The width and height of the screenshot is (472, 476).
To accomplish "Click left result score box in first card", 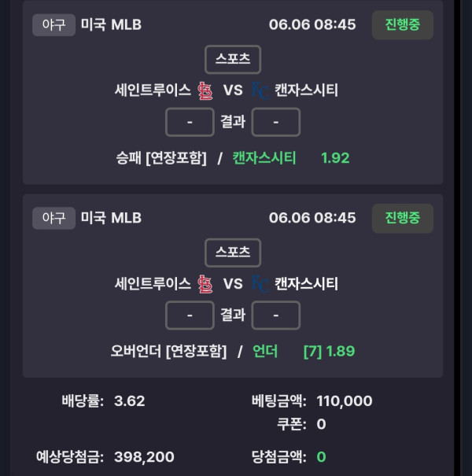I will point(190,122).
